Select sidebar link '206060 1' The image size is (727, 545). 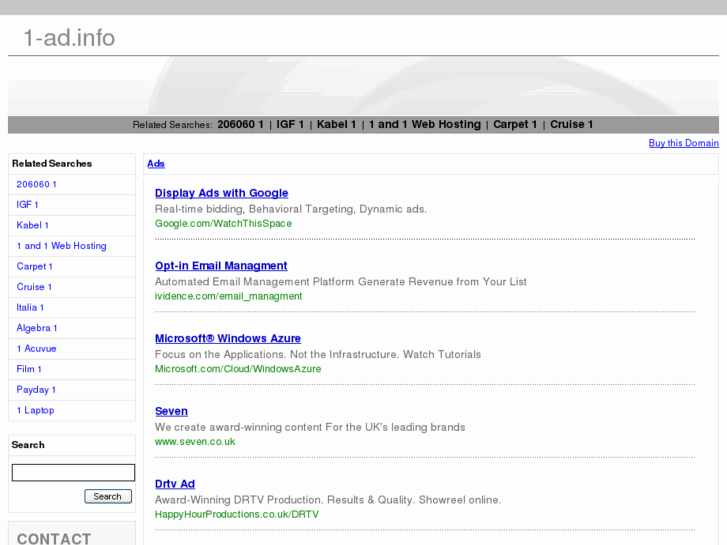(x=37, y=184)
